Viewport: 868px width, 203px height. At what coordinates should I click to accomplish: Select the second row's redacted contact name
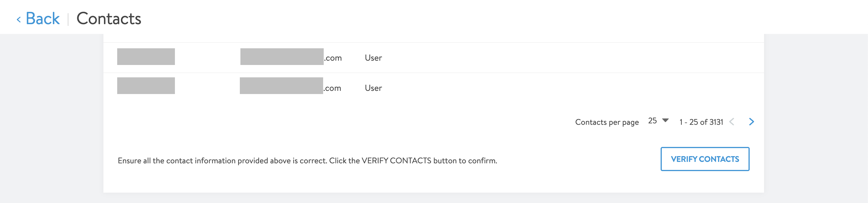pos(146,86)
